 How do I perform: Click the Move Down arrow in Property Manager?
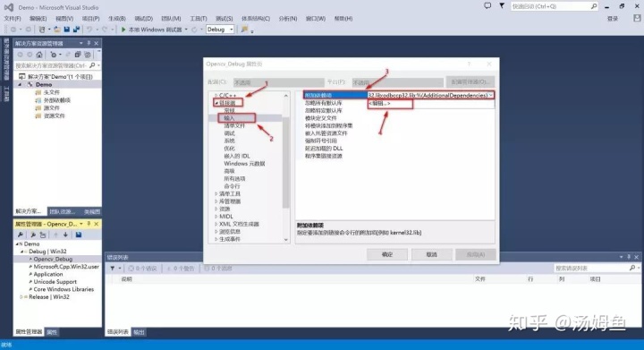click(x=65, y=235)
